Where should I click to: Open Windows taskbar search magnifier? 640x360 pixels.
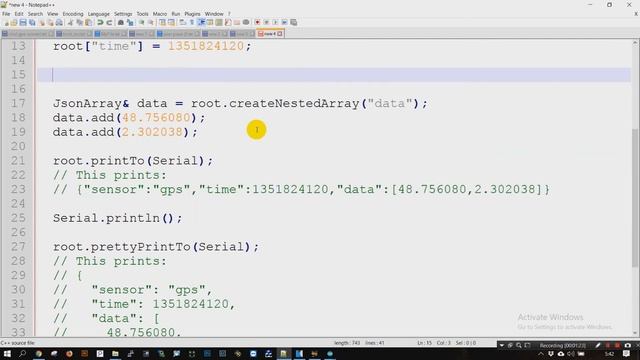[x=22, y=354]
